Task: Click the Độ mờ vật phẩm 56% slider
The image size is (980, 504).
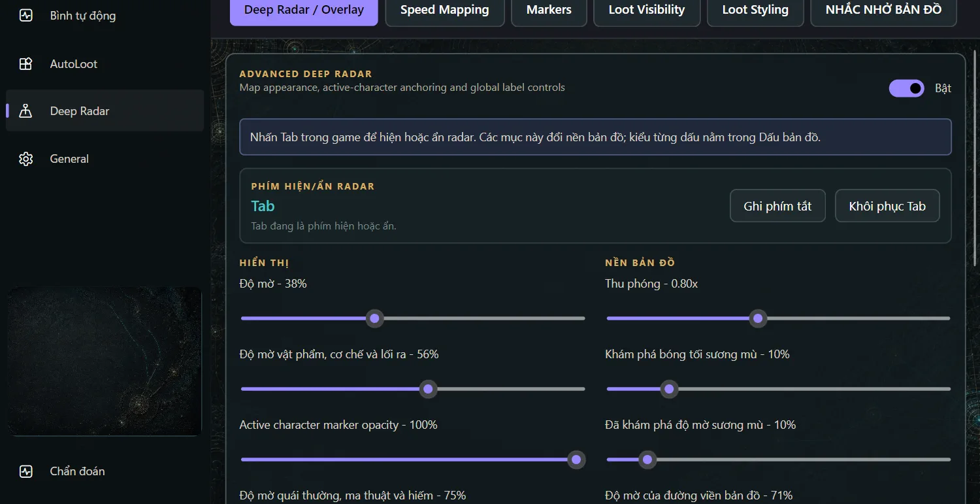Action: pos(413,389)
